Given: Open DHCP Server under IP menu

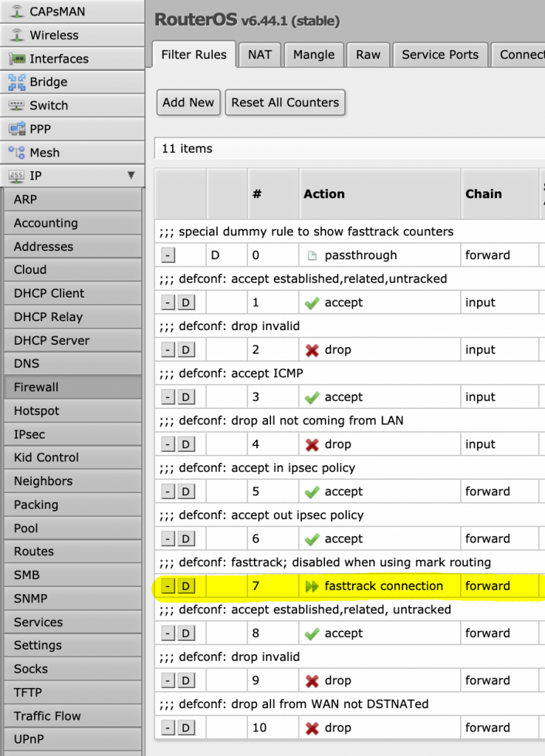Looking at the screenshot, I should 73,341.
